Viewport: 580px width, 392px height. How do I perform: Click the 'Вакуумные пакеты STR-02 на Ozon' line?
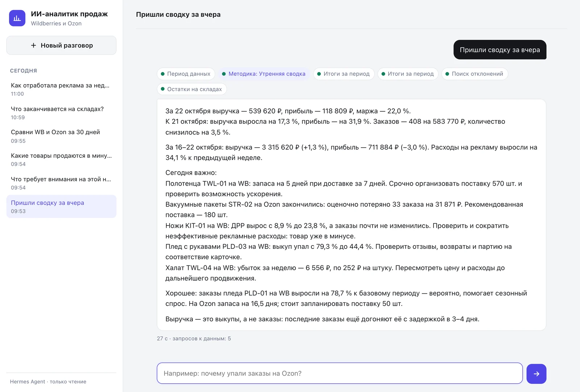tap(344, 210)
